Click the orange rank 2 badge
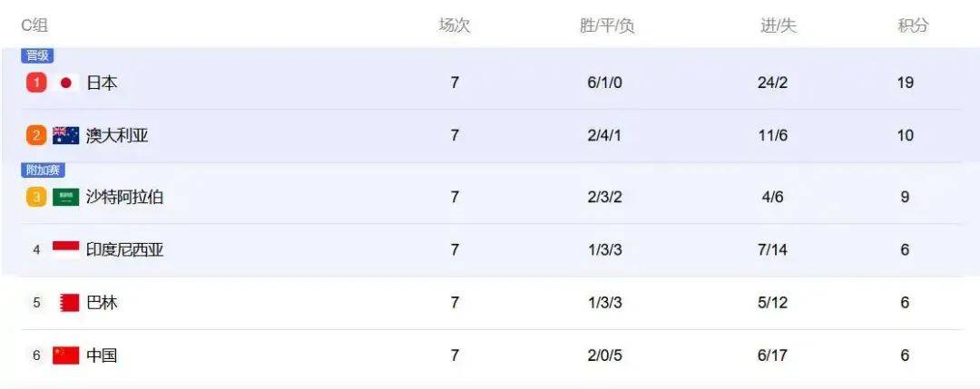This screenshot has height=389, width=980. [36, 135]
